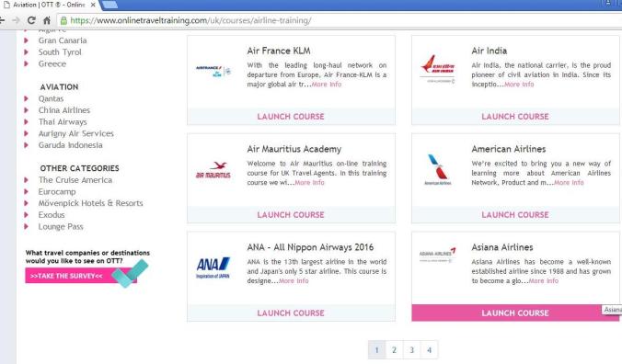Reload the page with the refresh icon

pos(31,20)
